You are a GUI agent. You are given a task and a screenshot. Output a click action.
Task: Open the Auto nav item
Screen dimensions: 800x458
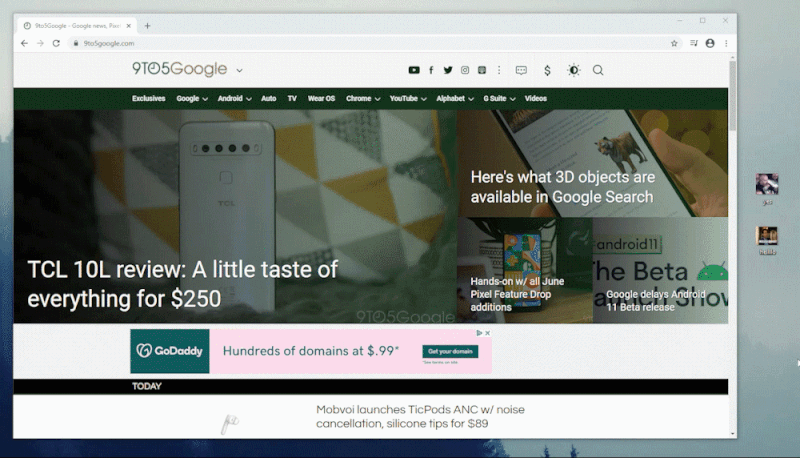pyautogui.click(x=268, y=98)
